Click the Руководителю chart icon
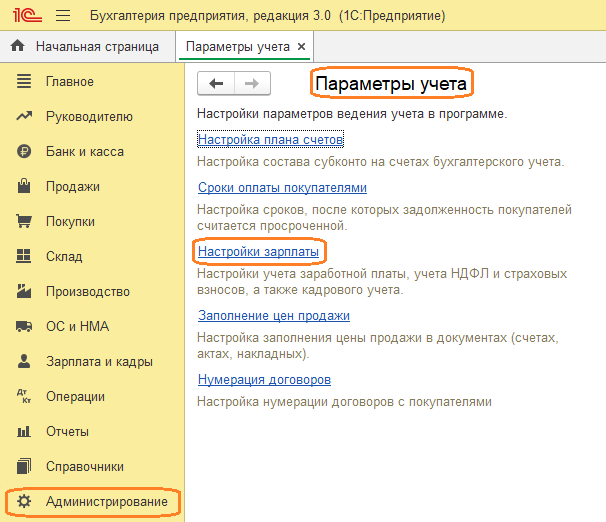 [25, 116]
